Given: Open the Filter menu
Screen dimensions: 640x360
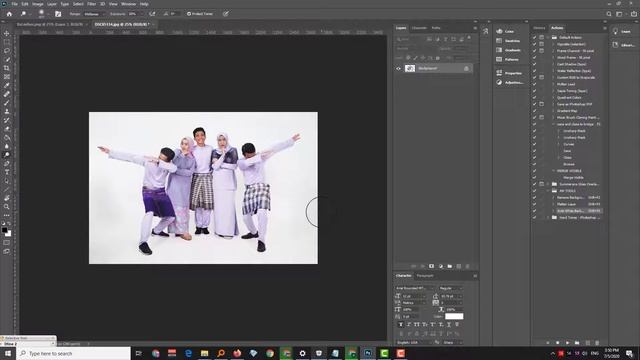Looking at the screenshot, I should 91,4.
